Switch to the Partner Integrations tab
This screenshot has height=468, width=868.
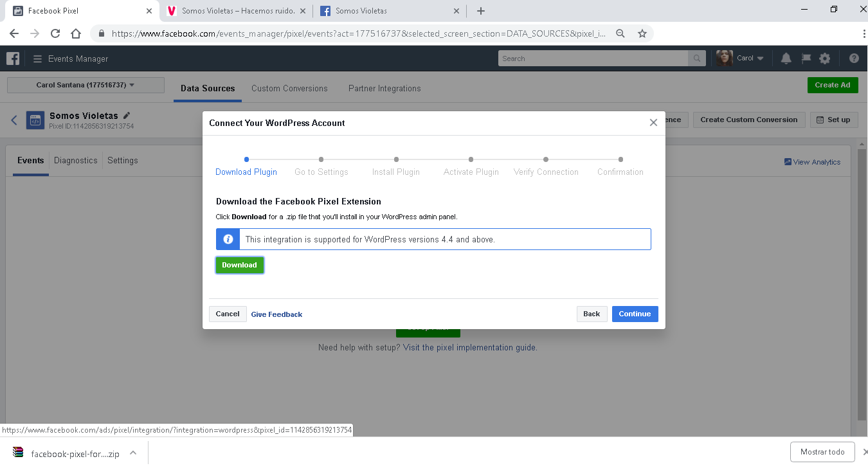(x=384, y=88)
